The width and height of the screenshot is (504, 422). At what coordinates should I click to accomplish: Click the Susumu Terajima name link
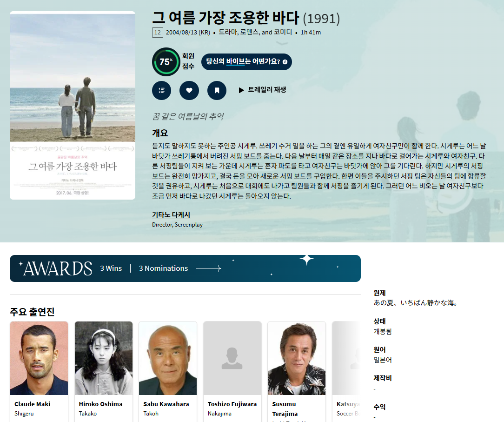pyautogui.click(x=285, y=409)
